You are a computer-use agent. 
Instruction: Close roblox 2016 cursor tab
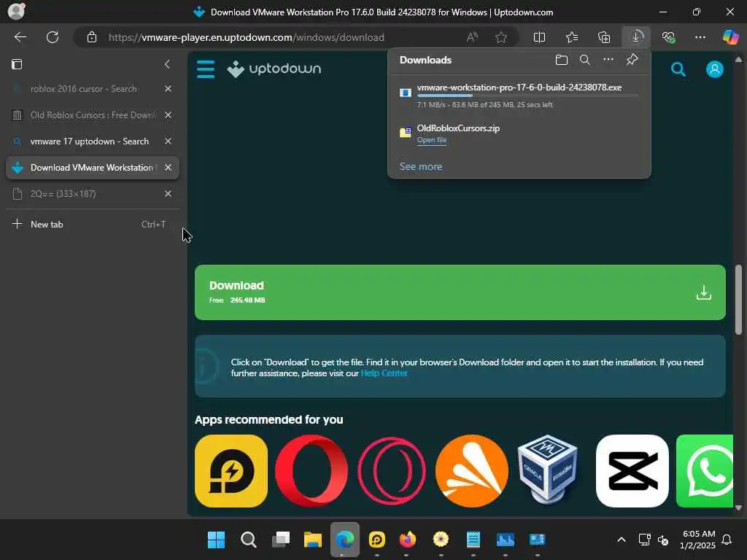[168, 89]
